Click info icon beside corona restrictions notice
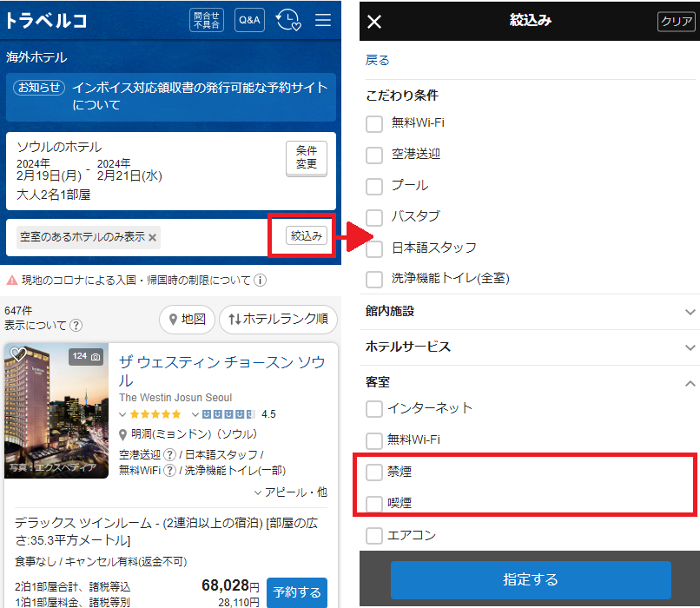The width and height of the screenshot is (700, 608). [x=261, y=281]
